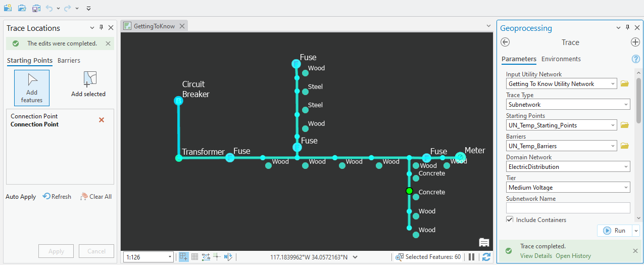The image size is (644, 265).
Task: Open Domain Network dropdown
Action: [626, 167]
